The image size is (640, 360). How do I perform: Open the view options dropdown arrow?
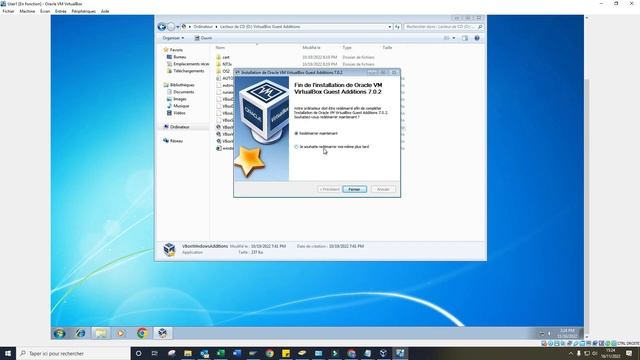tap(453, 38)
